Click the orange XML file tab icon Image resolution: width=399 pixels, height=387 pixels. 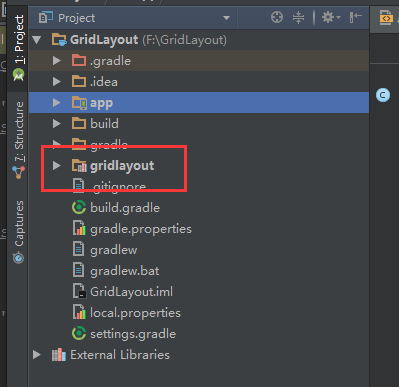(386, 18)
